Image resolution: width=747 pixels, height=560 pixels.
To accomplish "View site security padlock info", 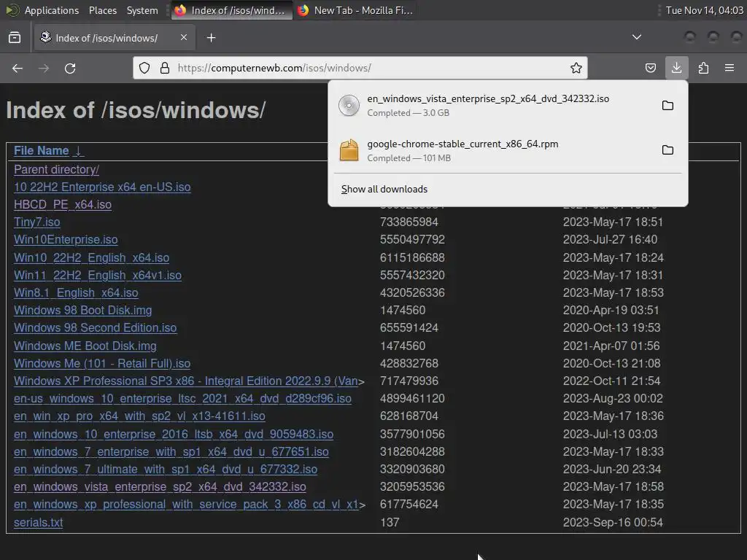I will (x=164, y=68).
